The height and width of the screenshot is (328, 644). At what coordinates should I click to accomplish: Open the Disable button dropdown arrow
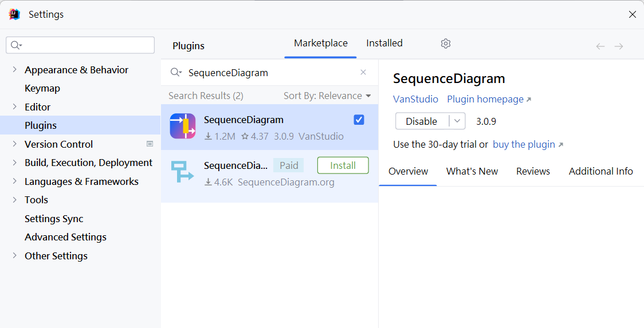point(457,121)
